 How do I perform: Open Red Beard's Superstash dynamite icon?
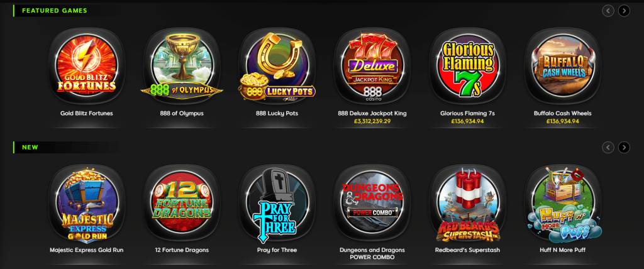point(467,203)
